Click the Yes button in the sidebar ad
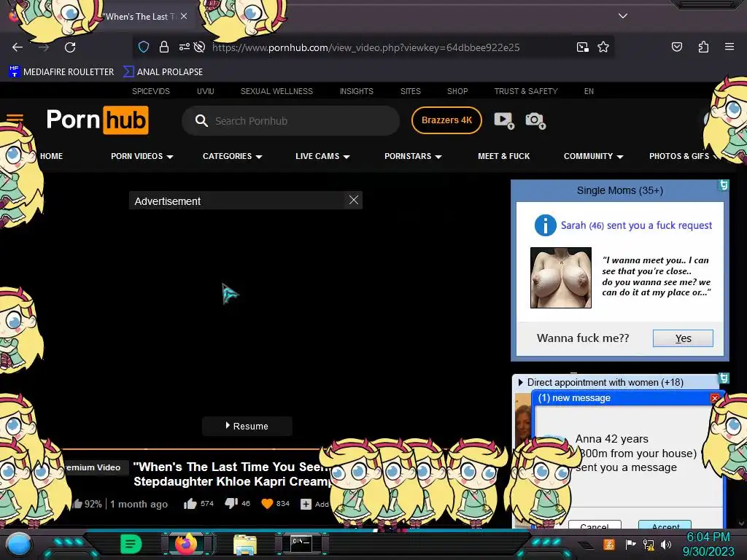This screenshot has width=747, height=560. click(683, 338)
